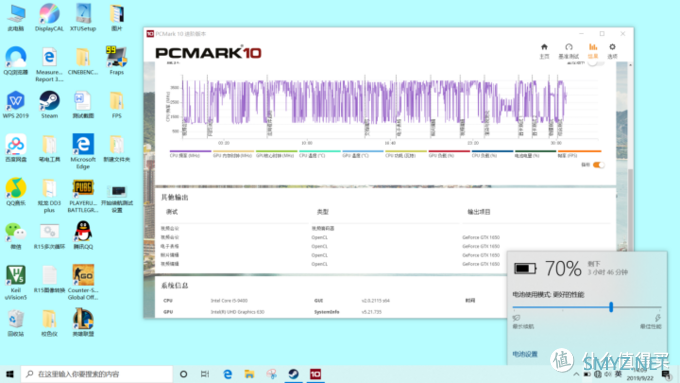
Task: Toggle the switch above the chart
Action: click(x=595, y=63)
